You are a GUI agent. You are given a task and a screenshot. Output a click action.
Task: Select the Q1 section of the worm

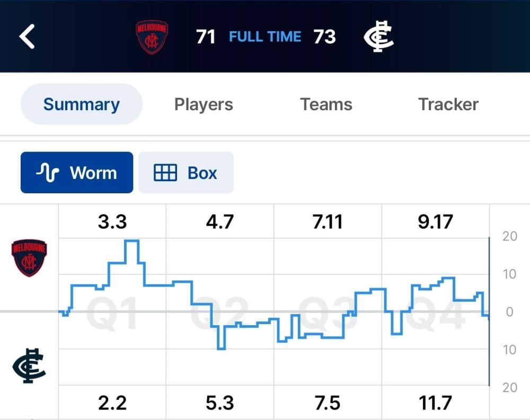tap(112, 312)
